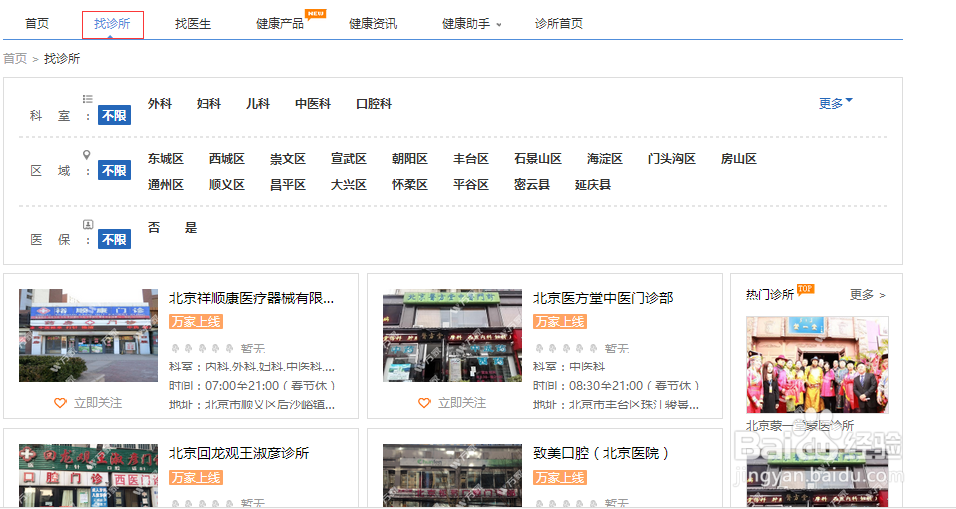Click 万家上线 badge on 北京医方堂 card
Image resolution: width=956 pixels, height=509 pixels.
[560, 321]
